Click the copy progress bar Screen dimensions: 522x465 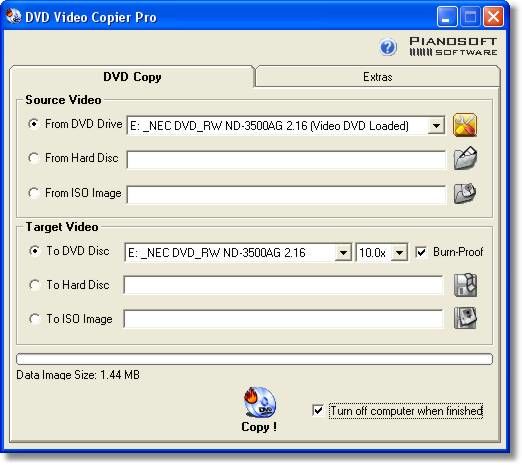(x=254, y=359)
